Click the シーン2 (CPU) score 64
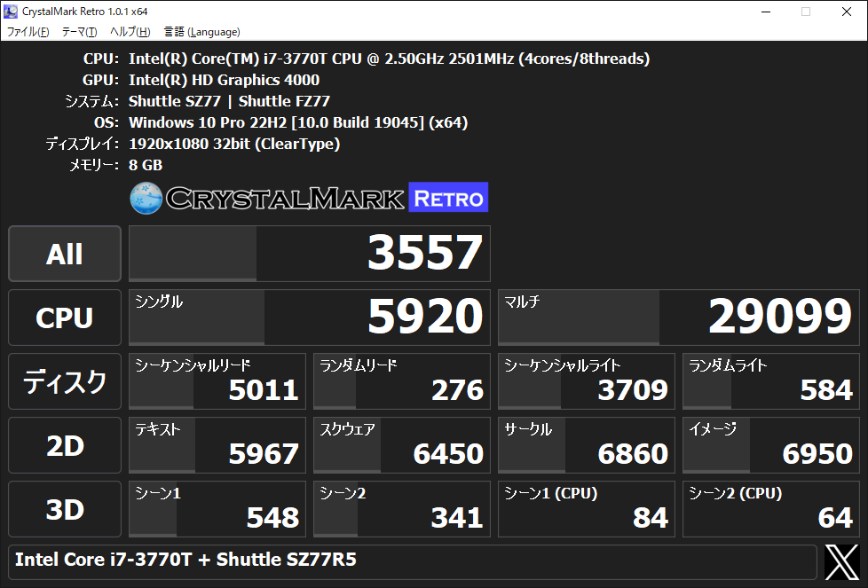The height and width of the screenshot is (588, 868). 771,509
